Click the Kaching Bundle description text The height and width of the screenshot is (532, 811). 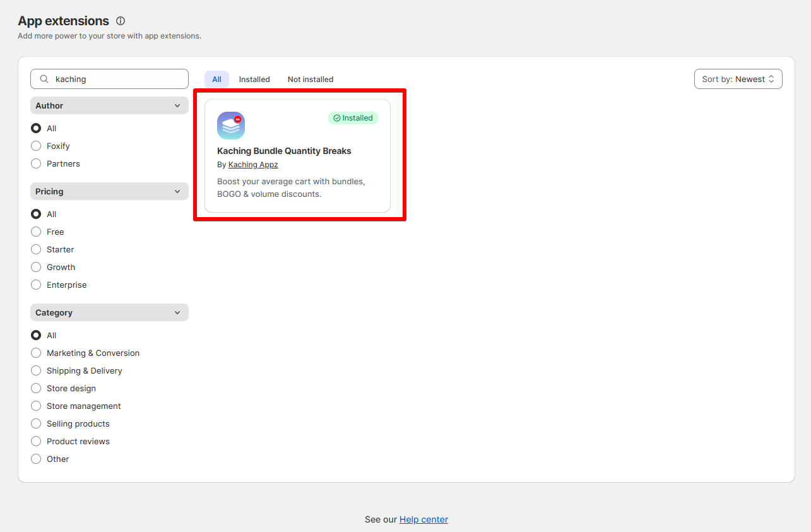291,187
